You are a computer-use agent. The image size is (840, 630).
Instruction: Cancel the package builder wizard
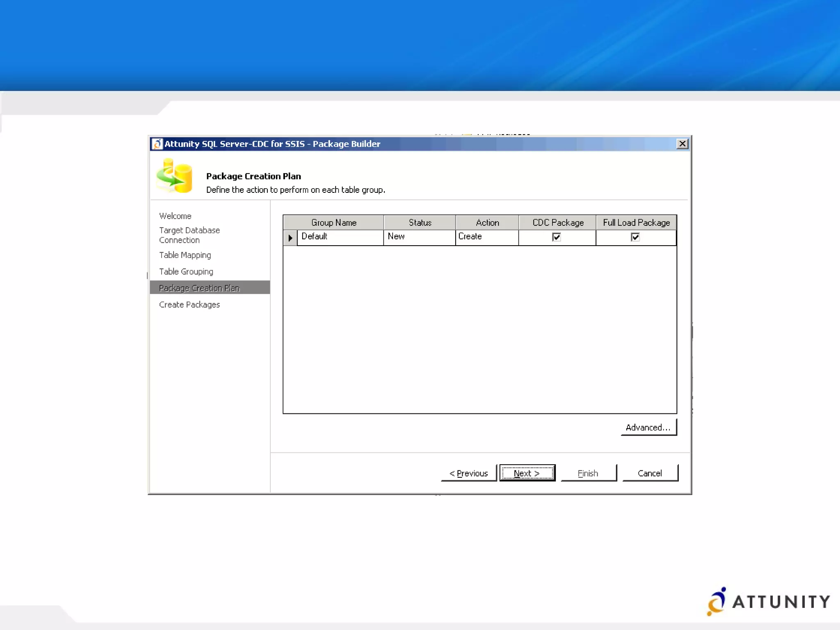(x=650, y=473)
